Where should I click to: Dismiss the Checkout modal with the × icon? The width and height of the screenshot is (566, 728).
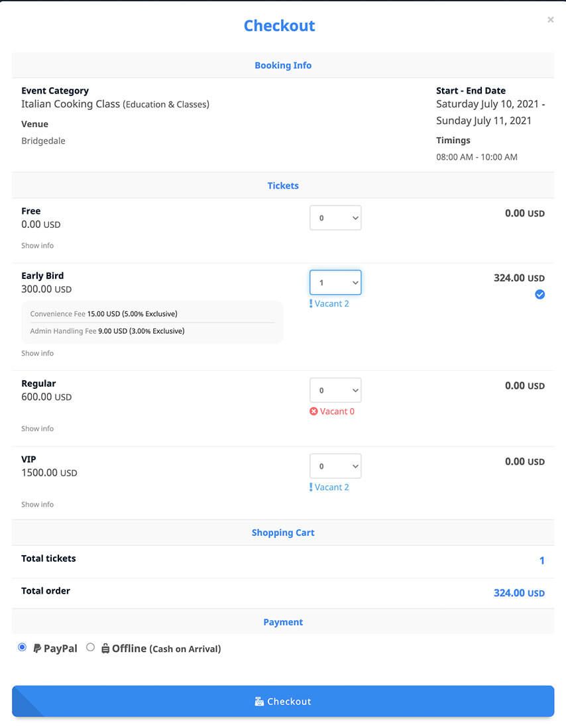click(550, 19)
